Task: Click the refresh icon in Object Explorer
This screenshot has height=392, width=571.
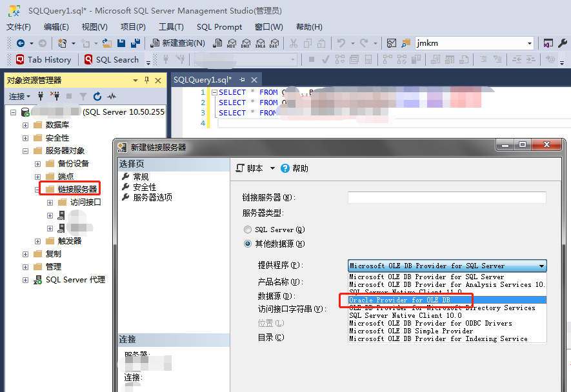Action: point(97,97)
